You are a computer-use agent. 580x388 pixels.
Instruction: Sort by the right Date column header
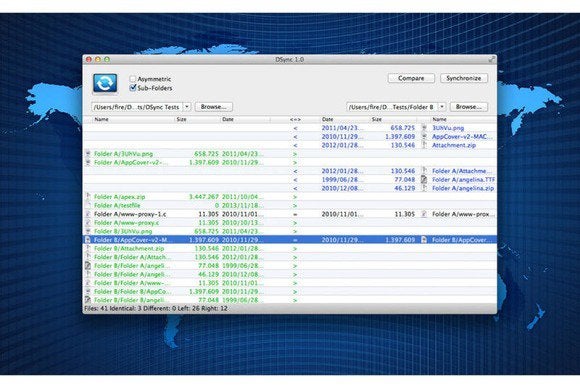pos(344,119)
